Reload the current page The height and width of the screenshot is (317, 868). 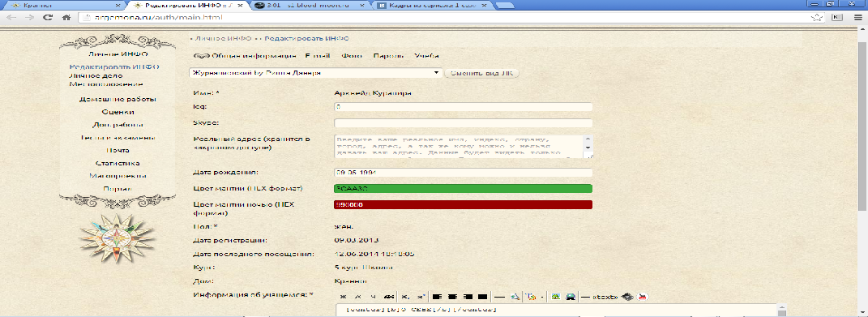48,17
